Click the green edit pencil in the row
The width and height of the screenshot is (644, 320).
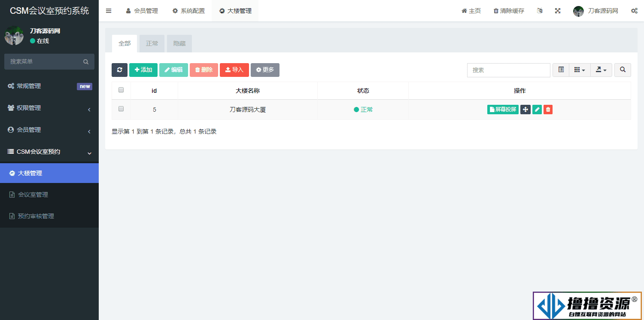click(537, 110)
